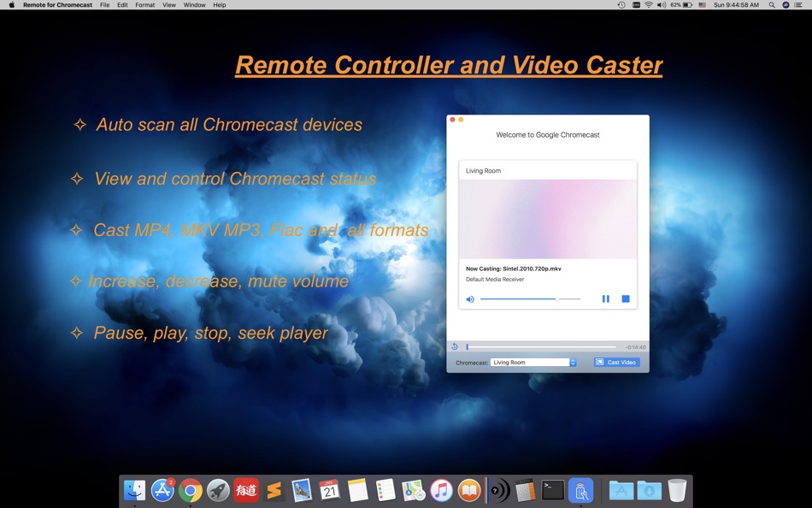Click the Time Machine menu bar icon
The width and height of the screenshot is (812, 508).
click(x=621, y=4)
